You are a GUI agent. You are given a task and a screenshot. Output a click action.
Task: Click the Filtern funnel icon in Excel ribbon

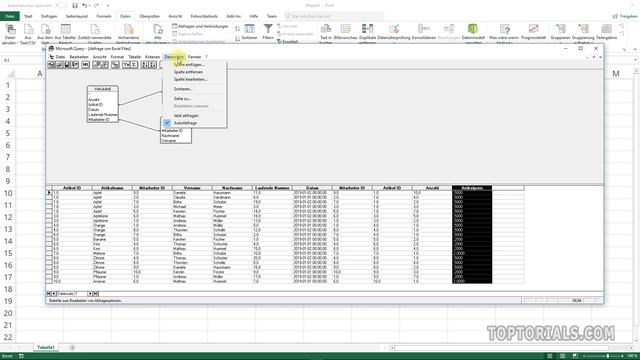(268, 29)
